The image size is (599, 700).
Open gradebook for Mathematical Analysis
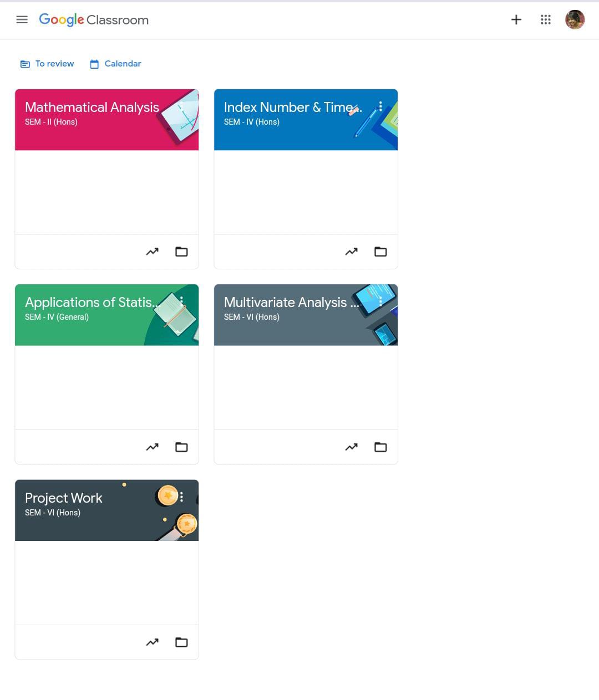(x=152, y=252)
